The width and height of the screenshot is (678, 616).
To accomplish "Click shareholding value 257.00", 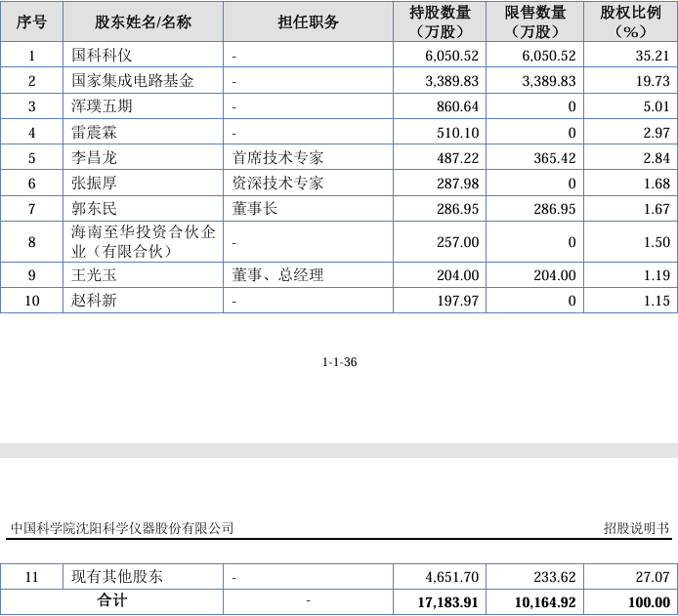I will (458, 242).
